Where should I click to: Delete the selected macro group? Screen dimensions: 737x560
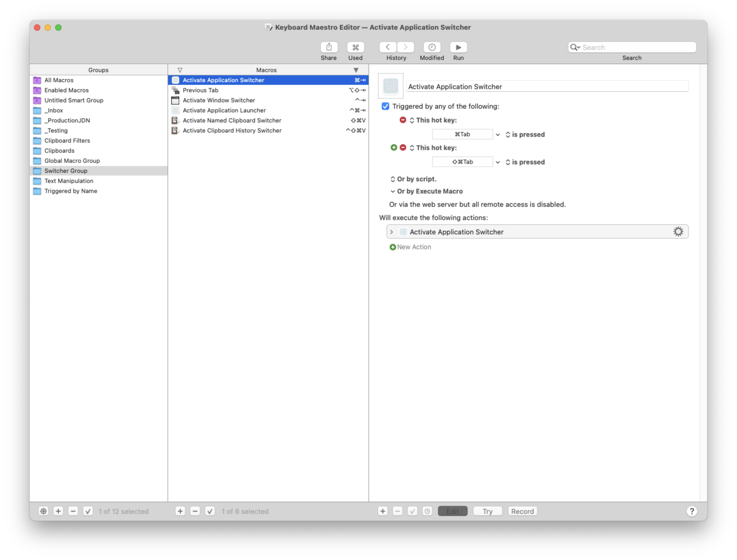click(73, 511)
